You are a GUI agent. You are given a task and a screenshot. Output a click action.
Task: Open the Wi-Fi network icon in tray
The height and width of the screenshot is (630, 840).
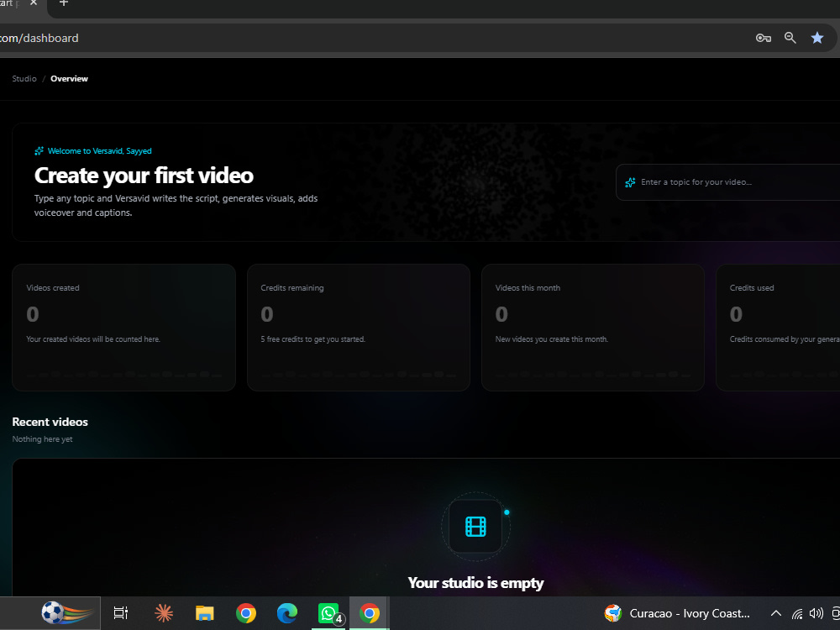pos(797,613)
